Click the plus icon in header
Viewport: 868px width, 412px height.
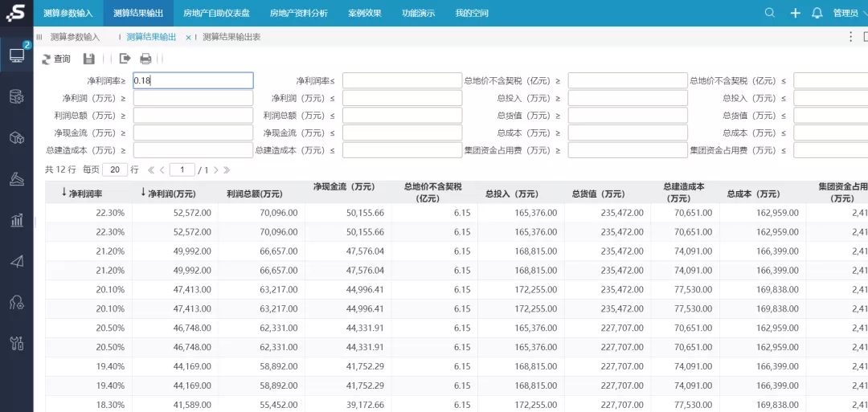(795, 14)
